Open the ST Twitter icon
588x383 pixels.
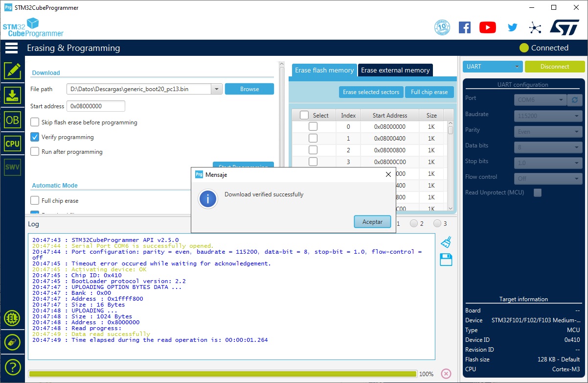[x=512, y=27]
